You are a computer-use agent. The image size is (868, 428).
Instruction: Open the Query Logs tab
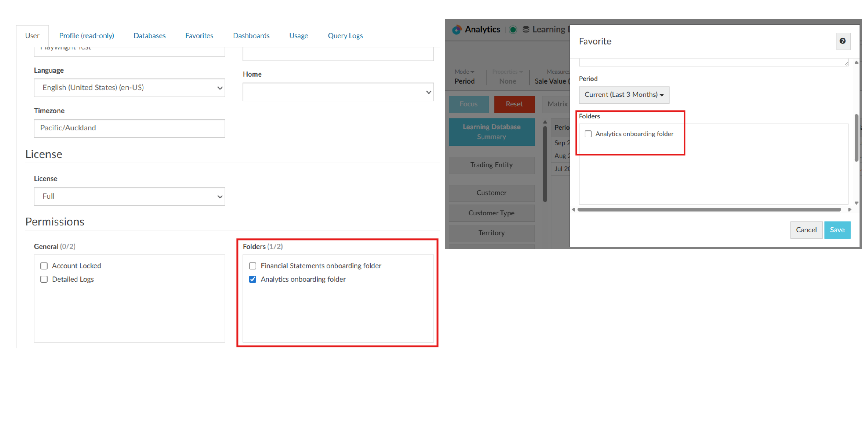(x=345, y=36)
